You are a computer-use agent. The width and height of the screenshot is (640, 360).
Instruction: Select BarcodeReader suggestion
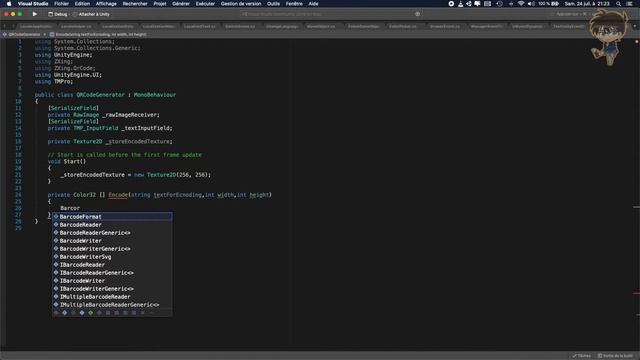coord(112,225)
